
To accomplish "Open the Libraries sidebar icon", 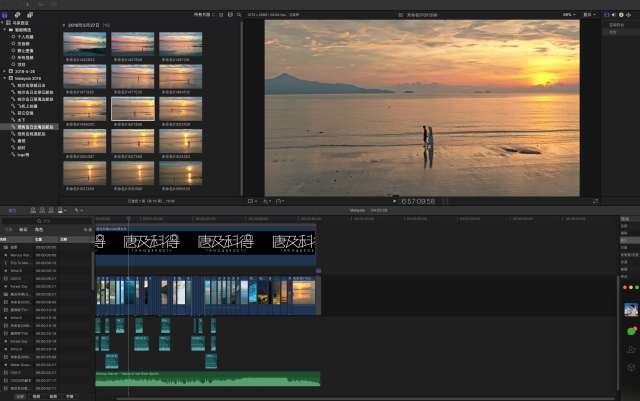I will (x=5, y=15).
